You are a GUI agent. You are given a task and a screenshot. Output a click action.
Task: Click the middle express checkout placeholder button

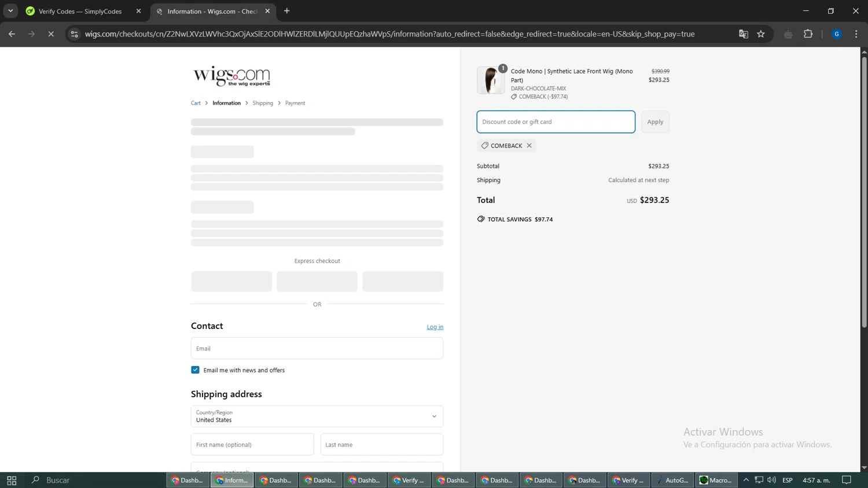point(317,282)
